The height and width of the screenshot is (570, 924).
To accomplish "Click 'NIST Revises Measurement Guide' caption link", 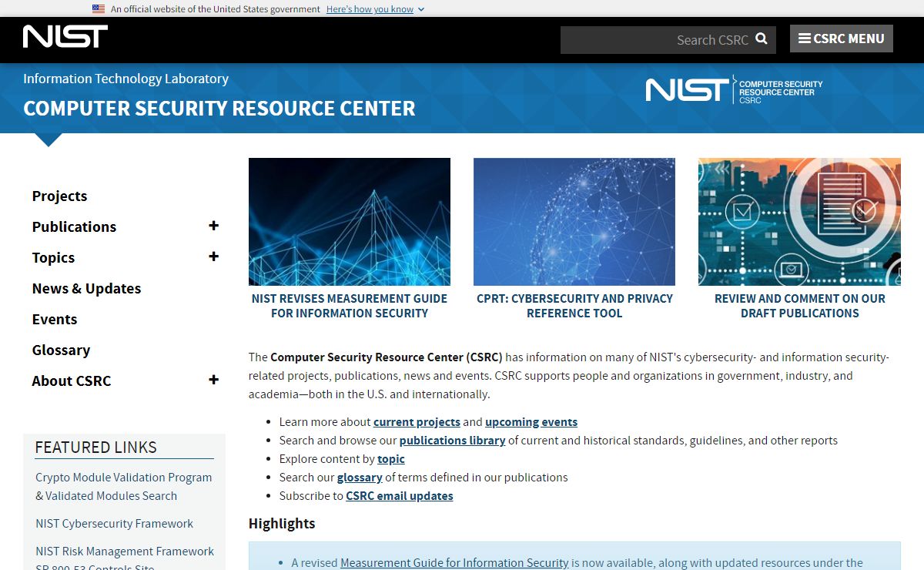I will coord(350,306).
